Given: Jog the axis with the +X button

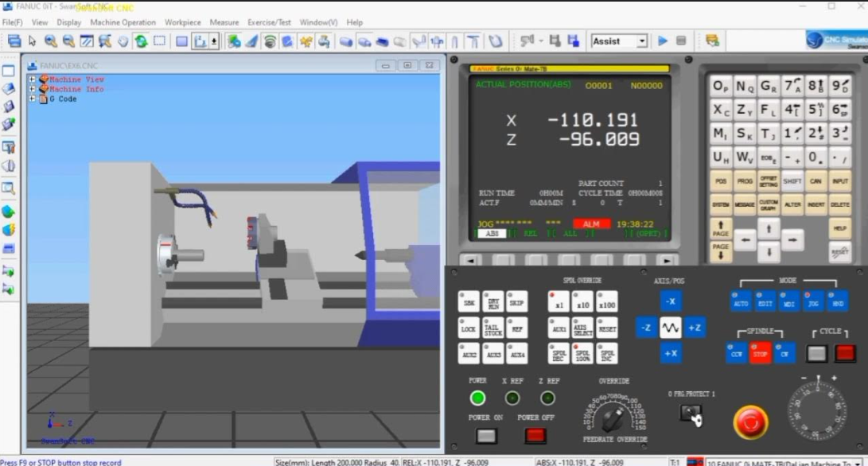Looking at the screenshot, I should pyautogui.click(x=671, y=353).
